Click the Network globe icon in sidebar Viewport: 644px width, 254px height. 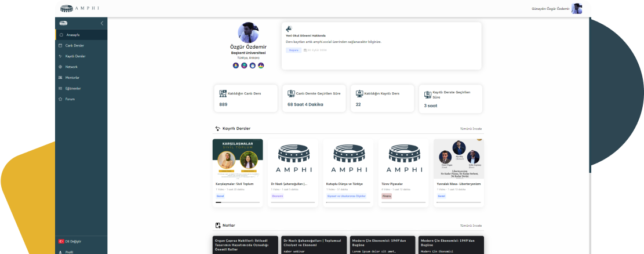click(60, 67)
